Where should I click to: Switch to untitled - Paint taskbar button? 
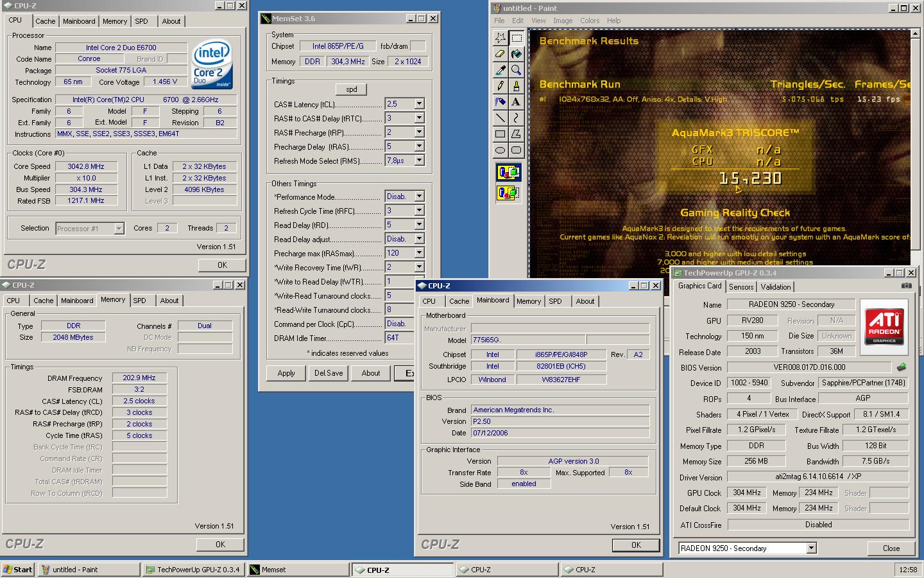89,570
